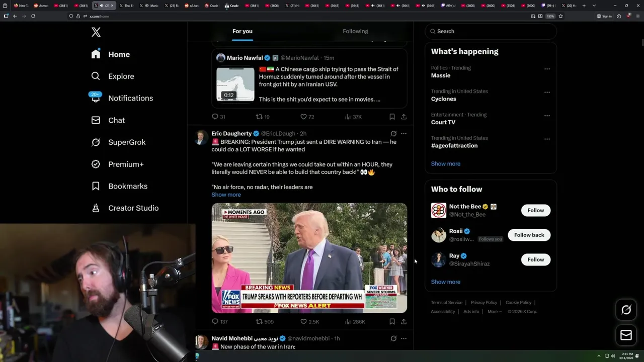Click the X logo icon
644x362 pixels.
click(x=96, y=33)
